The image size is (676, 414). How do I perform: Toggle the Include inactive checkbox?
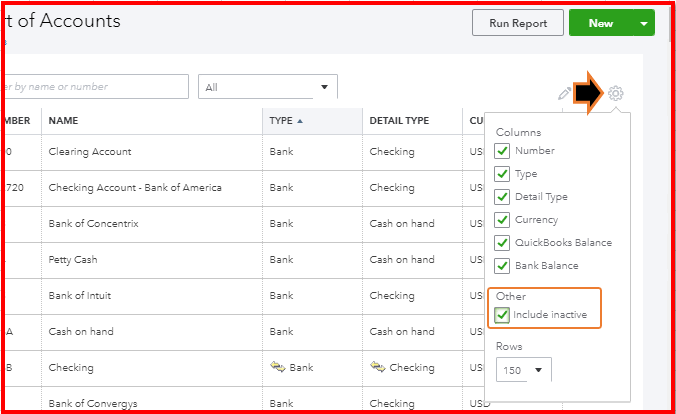pyautogui.click(x=503, y=315)
